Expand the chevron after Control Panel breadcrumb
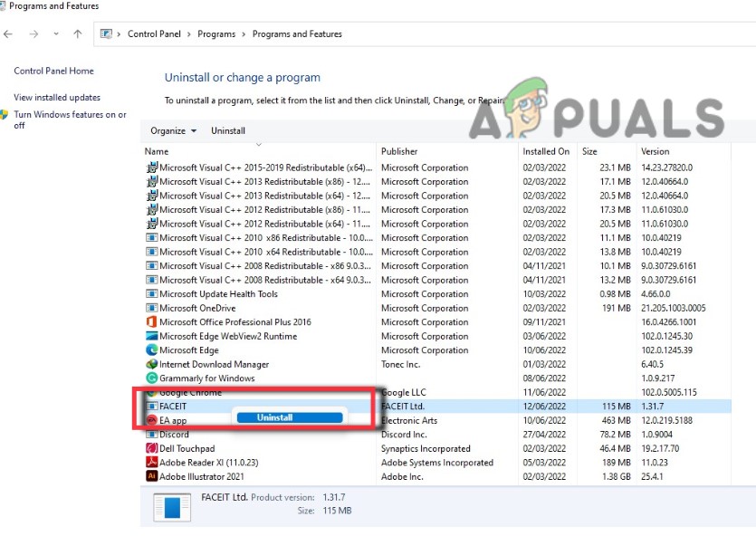Viewport: 756px width, 536px height. (189, 34)
